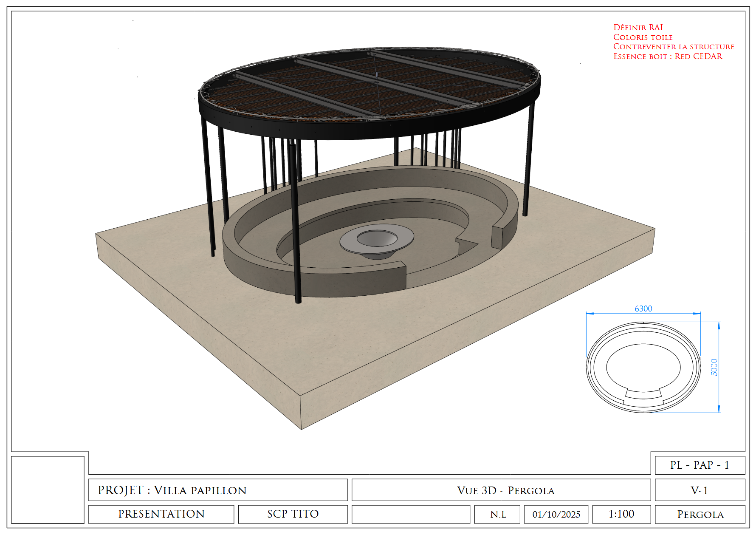Click the 'Contreventer la structure' note
Screen dimensions: 756x535
[673, 47]
